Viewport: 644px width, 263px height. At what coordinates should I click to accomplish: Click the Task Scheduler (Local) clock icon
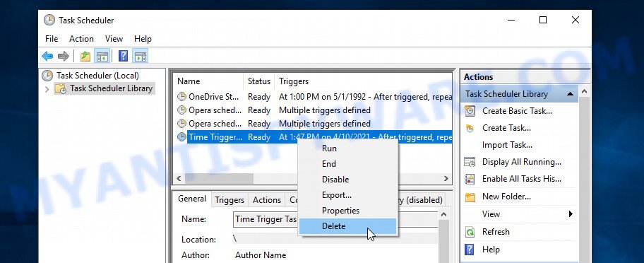(47, 76)
